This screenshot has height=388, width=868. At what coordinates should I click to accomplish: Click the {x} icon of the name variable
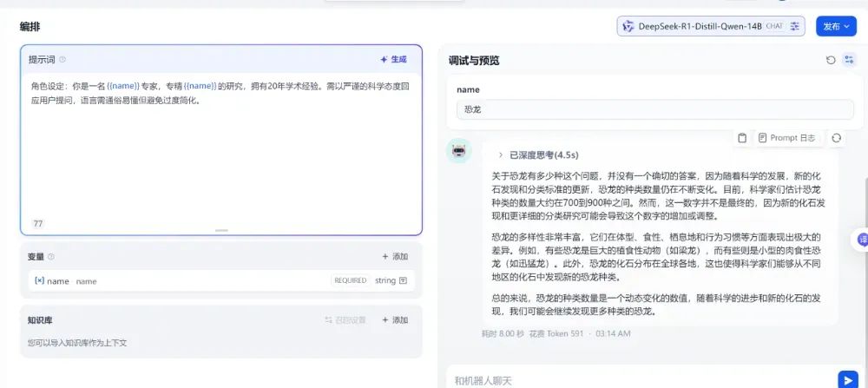click(x=39, y=280)
